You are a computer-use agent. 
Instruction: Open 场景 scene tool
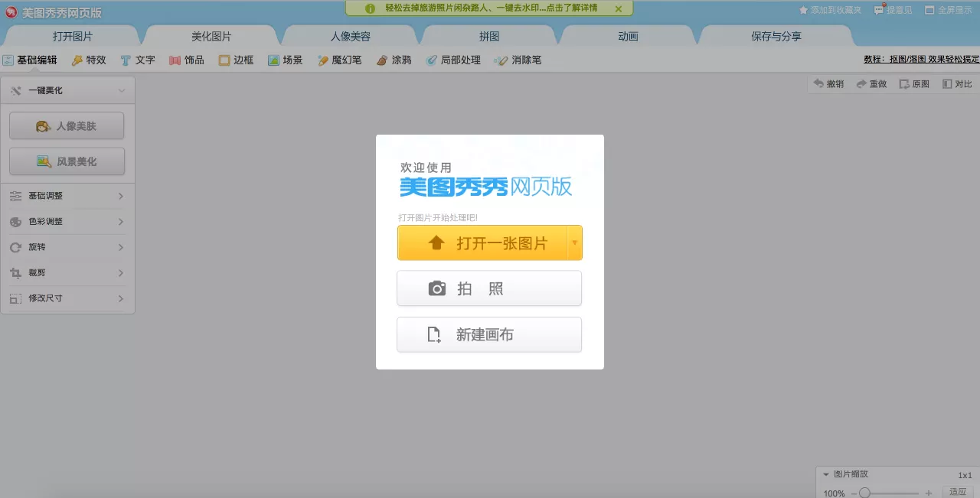pyautogui.click(x=285, y=60)
